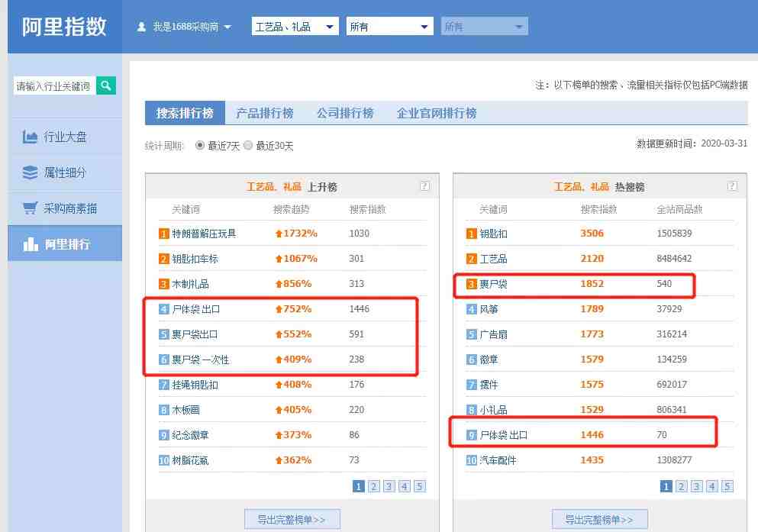Click keyword 裹尸袋出口 in 上升榜
758x532 pixels.
tap(195, 334)
